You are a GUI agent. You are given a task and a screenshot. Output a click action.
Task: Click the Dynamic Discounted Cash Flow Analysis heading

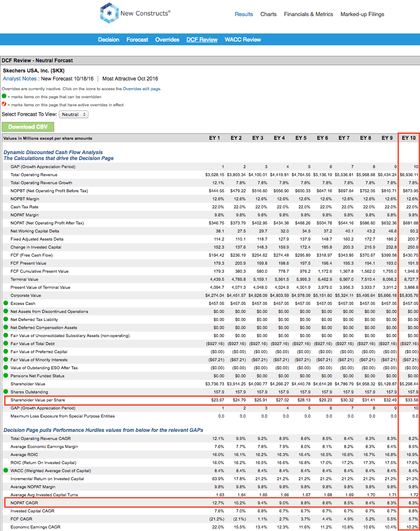coord(53,152)
